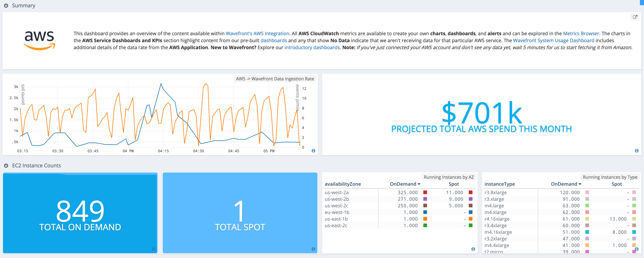The height and width of the screenshot is (258, 644).
Task: Click the 13.000 Spot value for r4.16xlarge
Action: click(618, 219)
